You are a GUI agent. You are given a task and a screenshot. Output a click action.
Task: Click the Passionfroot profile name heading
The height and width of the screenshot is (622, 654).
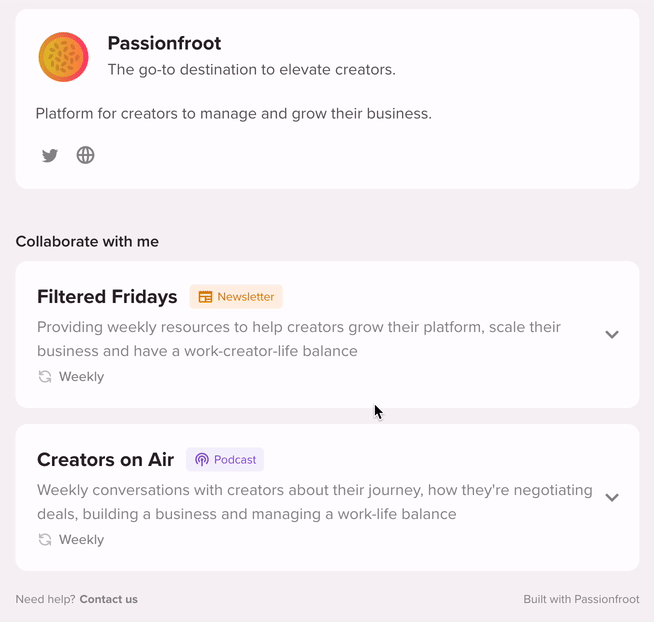tap(164, 44)
